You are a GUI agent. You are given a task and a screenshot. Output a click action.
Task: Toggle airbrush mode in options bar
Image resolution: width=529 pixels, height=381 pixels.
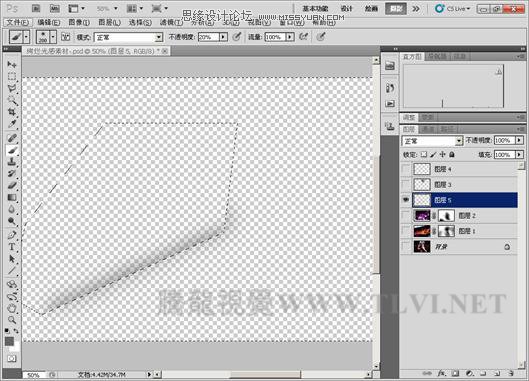(303, 37)
